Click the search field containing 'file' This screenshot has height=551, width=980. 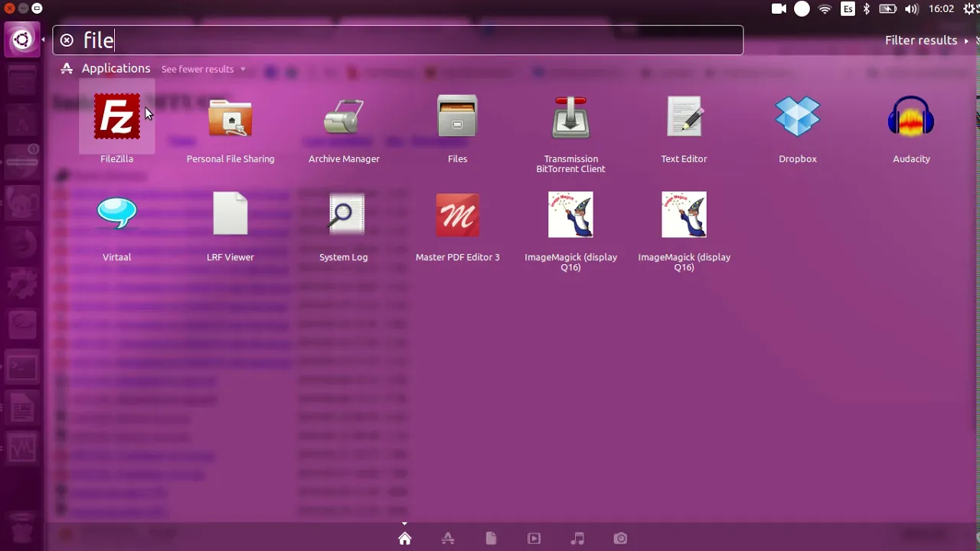point(397,40)
